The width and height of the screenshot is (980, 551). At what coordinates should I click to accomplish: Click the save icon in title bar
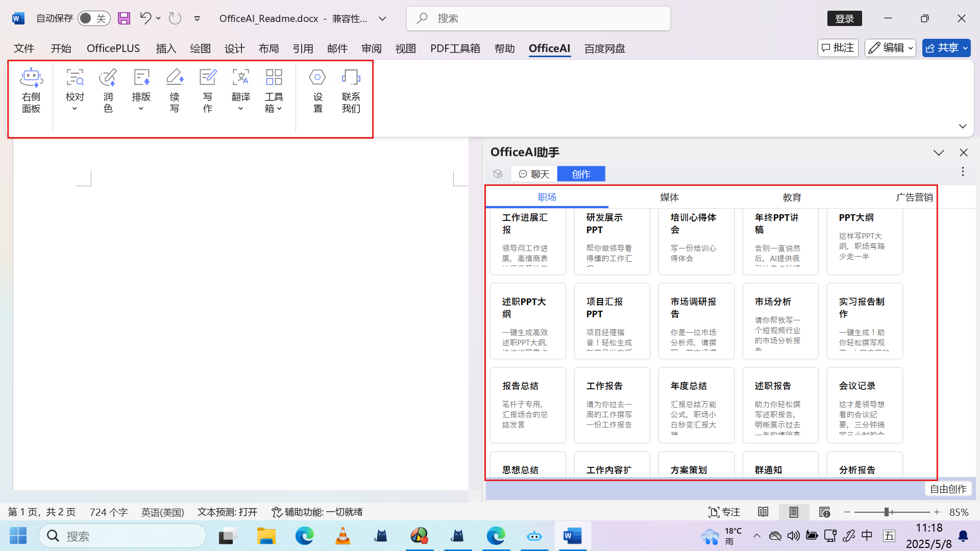coord(124,18)
